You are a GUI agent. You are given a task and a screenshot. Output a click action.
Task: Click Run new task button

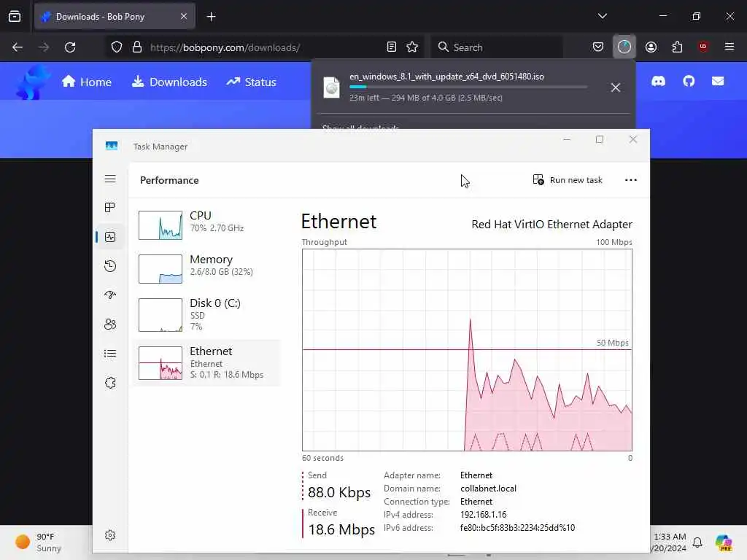[x=568, y=180]
